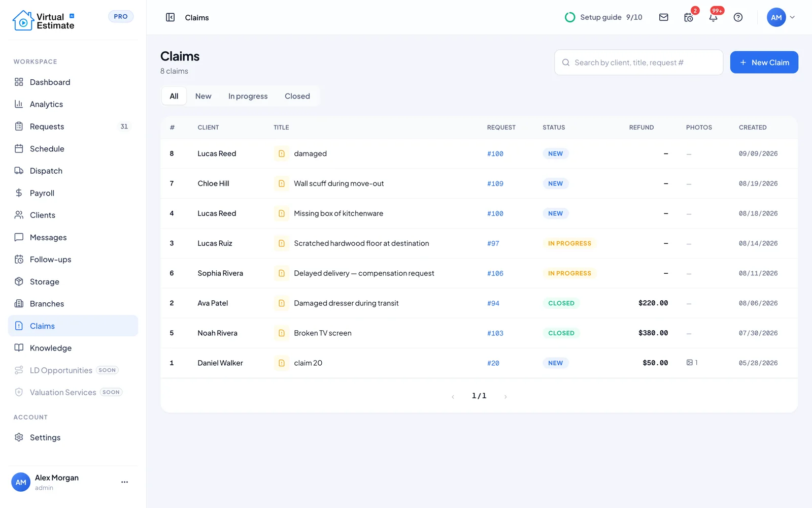Open the AM avatar account dropdown
Screen dimensions: 812x508
pos(781,17)
